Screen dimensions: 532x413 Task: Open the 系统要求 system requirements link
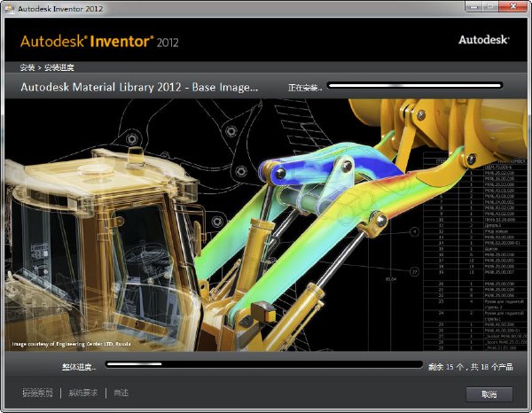click(x=82, y=393)
